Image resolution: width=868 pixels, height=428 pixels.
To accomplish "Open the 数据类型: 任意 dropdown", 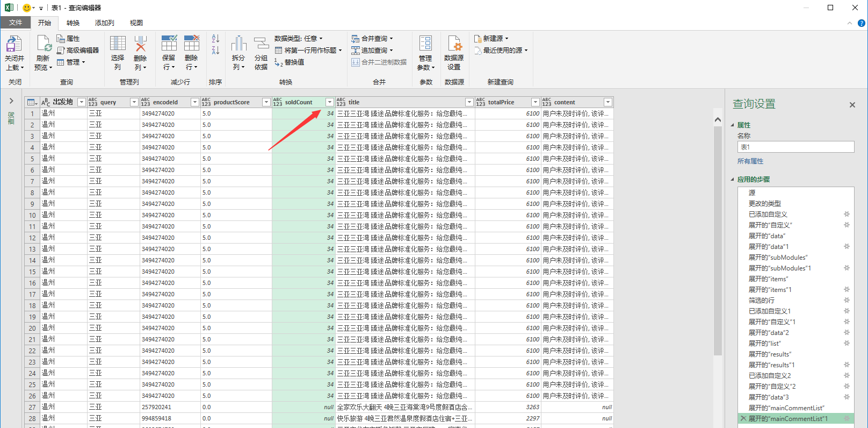I will click(x=299, y=39).
